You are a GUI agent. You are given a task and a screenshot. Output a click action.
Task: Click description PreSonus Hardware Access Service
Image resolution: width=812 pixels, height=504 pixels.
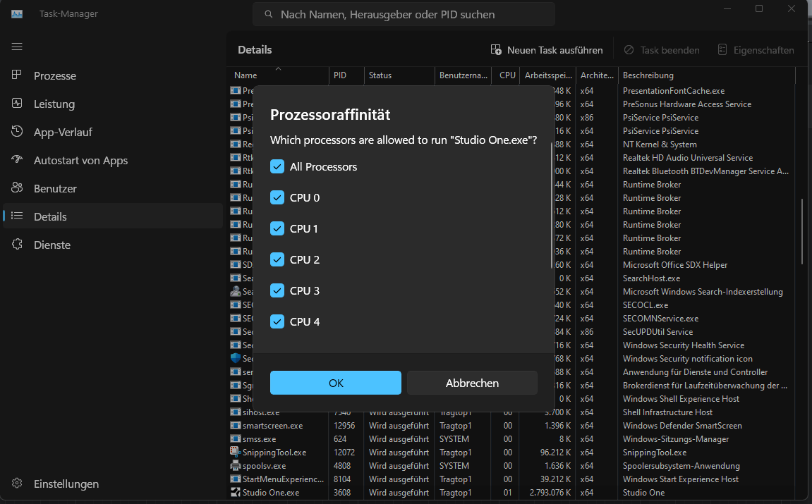tap(686, 104)
